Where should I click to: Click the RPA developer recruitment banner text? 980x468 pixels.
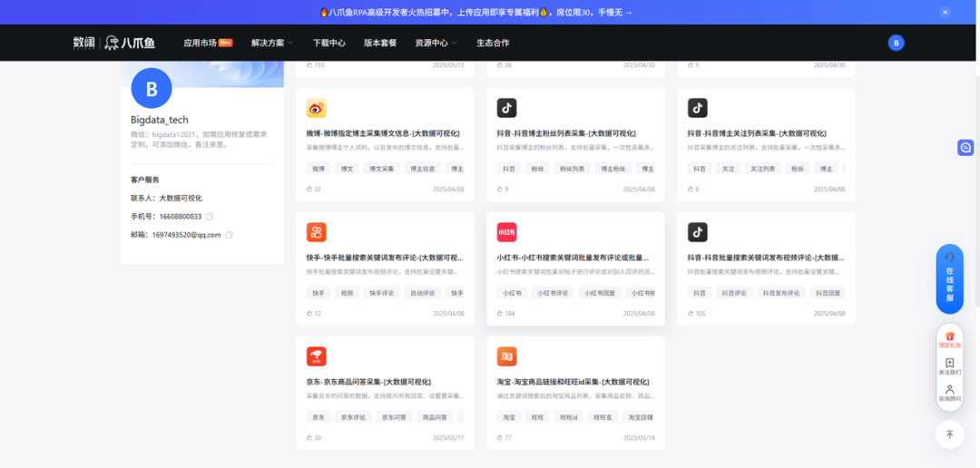click(475, 12)
